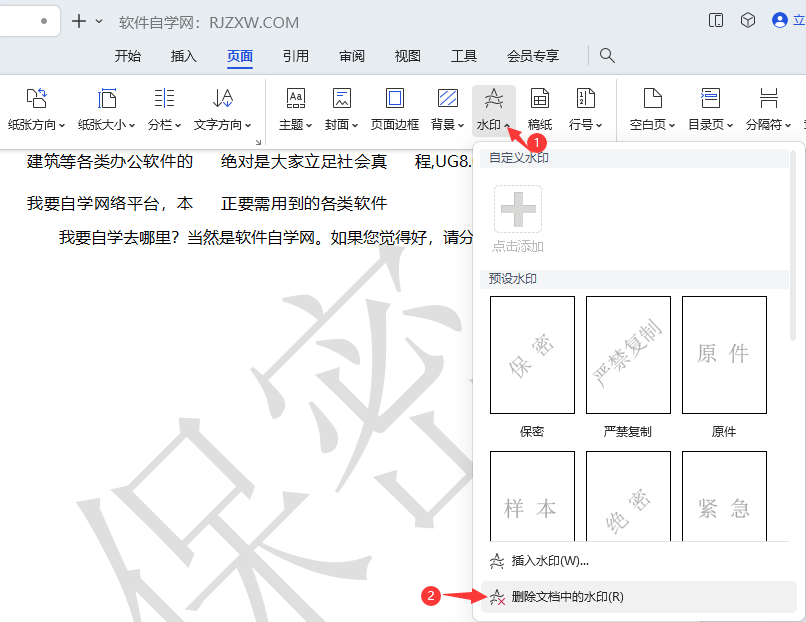Click the table of contents page (目录页) icon
This screenshot has height=622, width=806.
coord(710,98)
